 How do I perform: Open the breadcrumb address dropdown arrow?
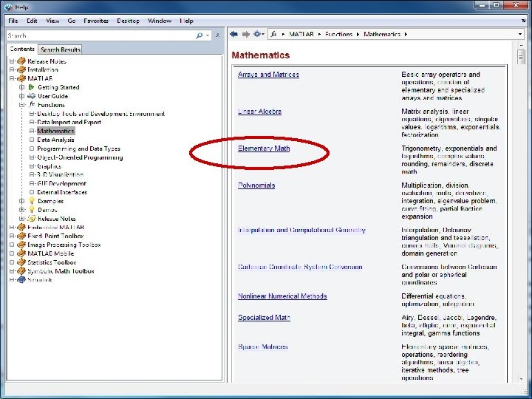click(x=520, y=34)
